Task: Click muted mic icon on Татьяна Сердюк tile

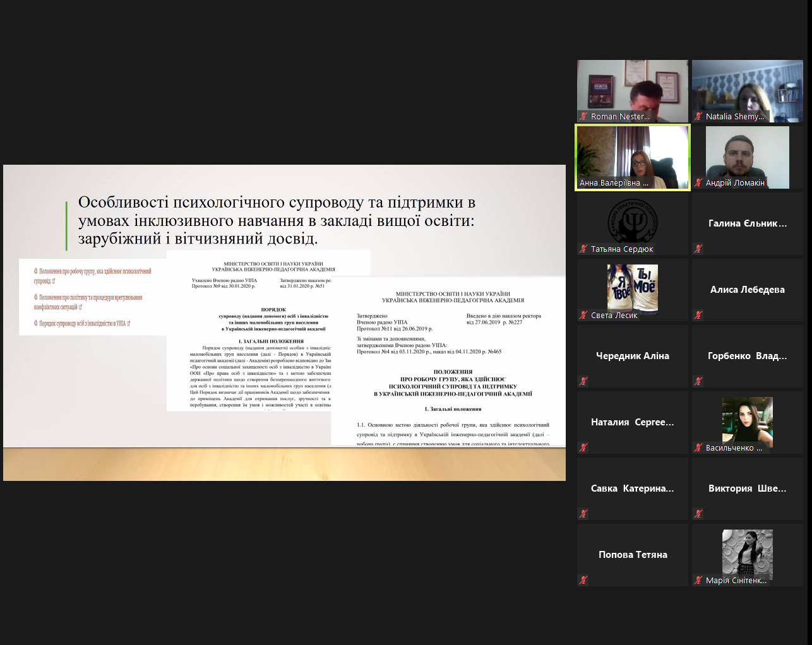Action: [x=583, y=249]
